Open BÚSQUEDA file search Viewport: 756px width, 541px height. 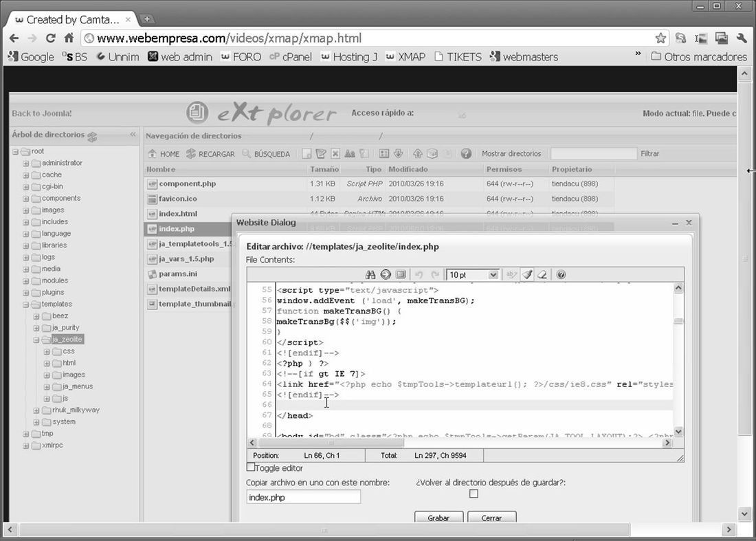click(266, 154)
